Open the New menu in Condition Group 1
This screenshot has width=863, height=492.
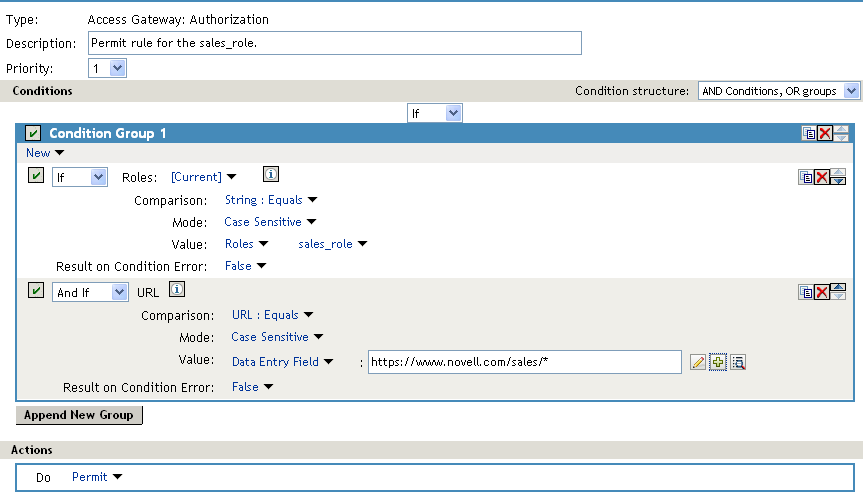[45, 153]
